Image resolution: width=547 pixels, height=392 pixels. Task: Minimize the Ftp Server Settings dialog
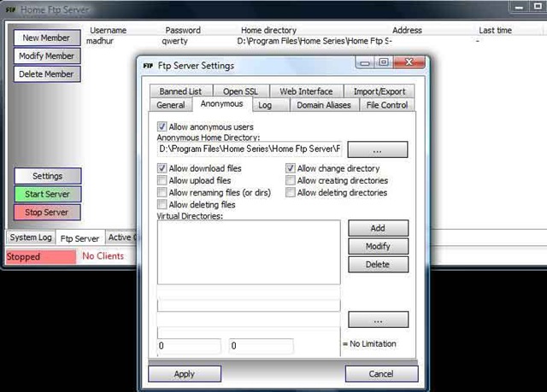(x=365, y=62)
